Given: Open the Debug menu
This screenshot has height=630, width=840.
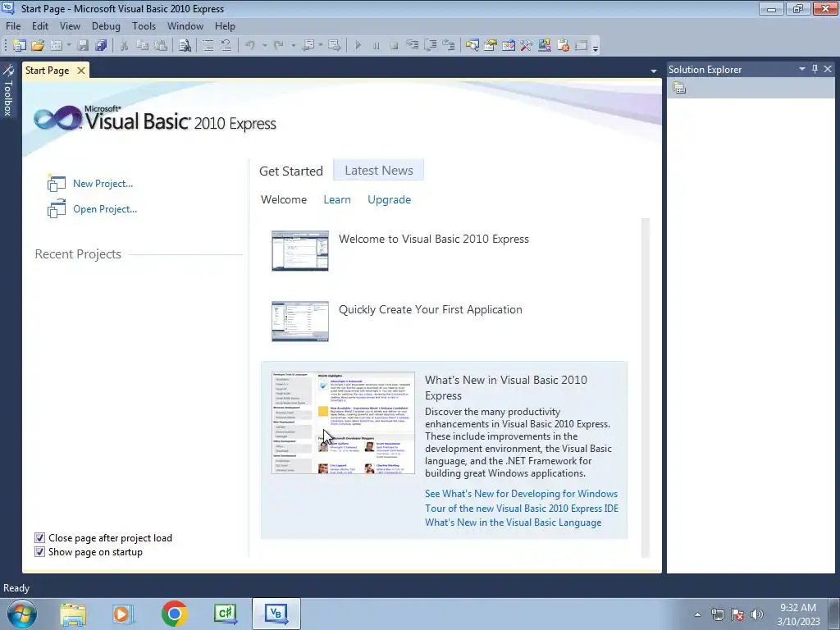Looking at the screenshot, I should tap(106, 25).
